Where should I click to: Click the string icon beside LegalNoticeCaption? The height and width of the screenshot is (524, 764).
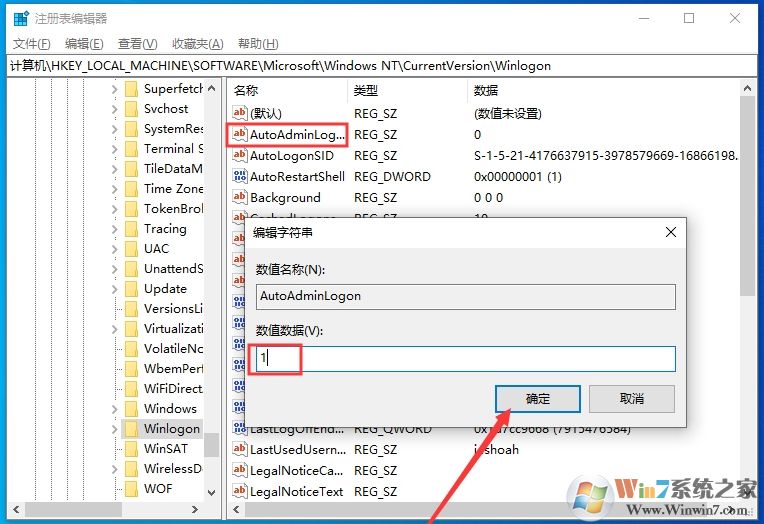click(239, 470)
